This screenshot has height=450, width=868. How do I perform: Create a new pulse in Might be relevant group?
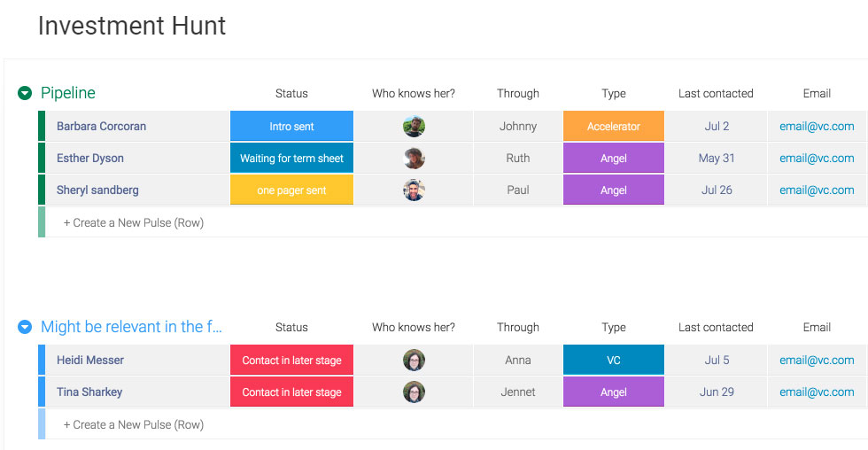(134, 424)
